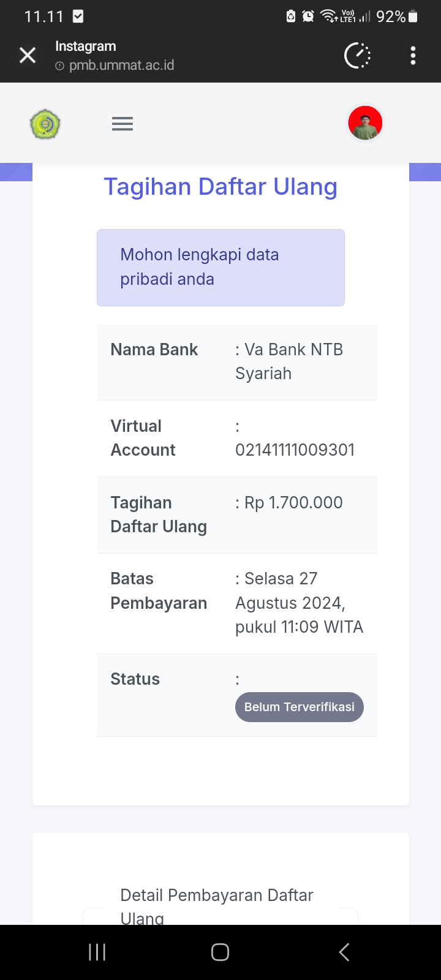Tap the circular speed indicator icon

(358, 56)
